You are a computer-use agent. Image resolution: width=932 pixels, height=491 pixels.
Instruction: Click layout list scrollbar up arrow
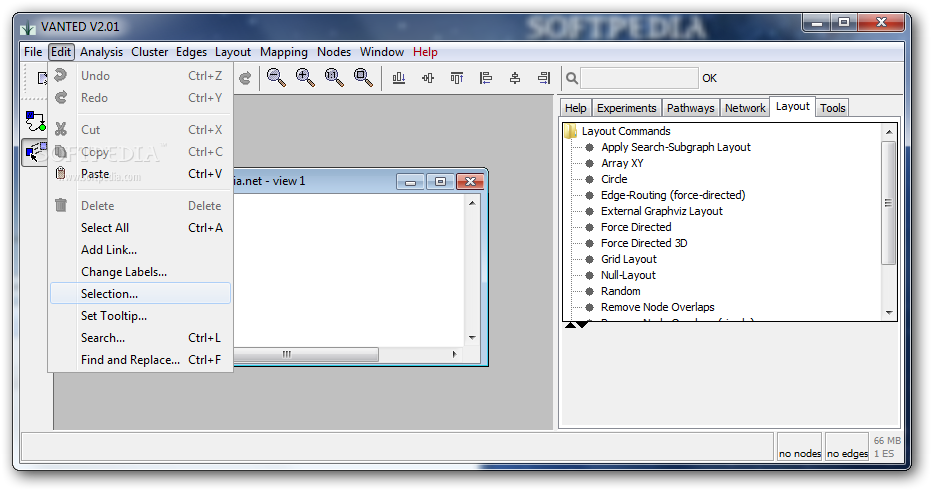pos(889,132)
